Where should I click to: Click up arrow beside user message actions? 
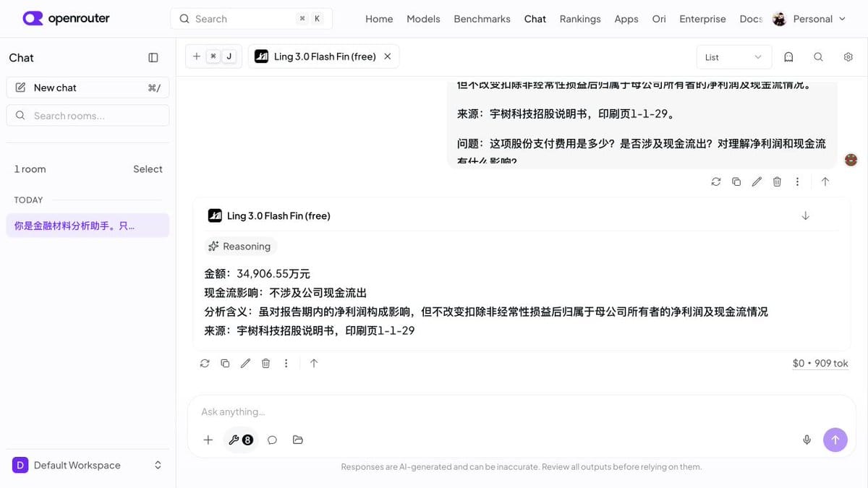click(x=825, y=181)
